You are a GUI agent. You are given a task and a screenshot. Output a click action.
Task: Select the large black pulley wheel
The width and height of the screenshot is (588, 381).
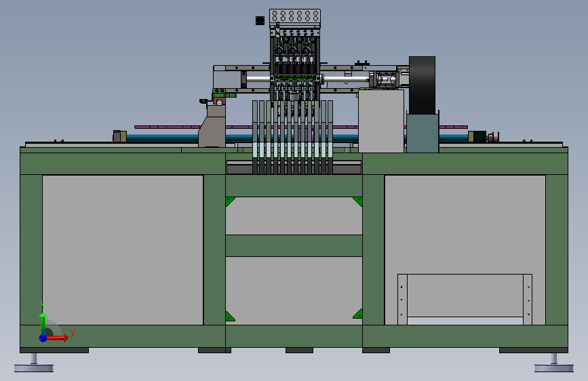point(422,85)
